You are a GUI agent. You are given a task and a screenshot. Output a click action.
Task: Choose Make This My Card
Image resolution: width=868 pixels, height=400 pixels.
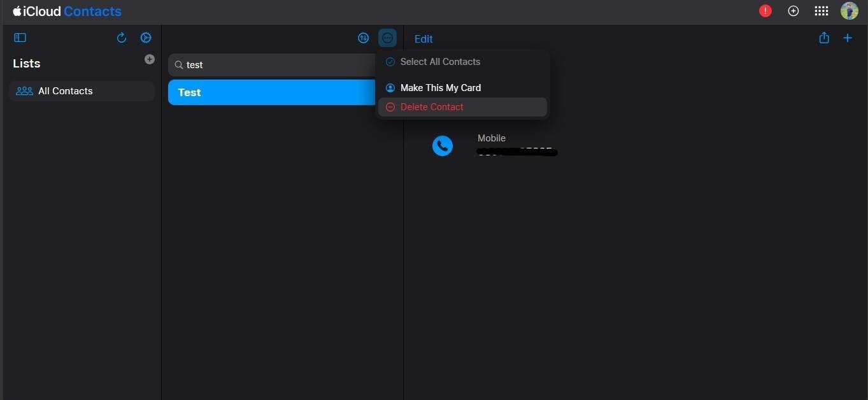(462, 88)
